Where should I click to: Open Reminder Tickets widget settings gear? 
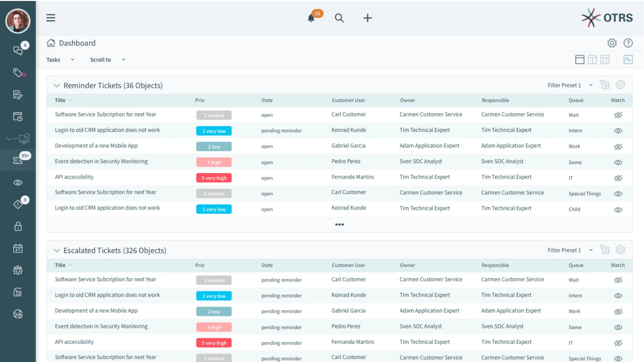[x=620, y=85]
